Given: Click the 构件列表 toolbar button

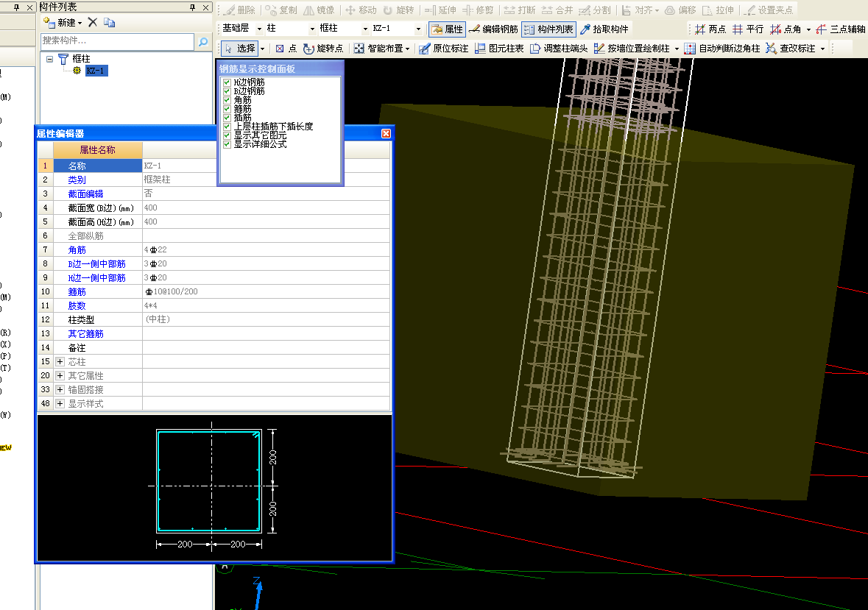Looking at the screenshot, I should point(548,29).
